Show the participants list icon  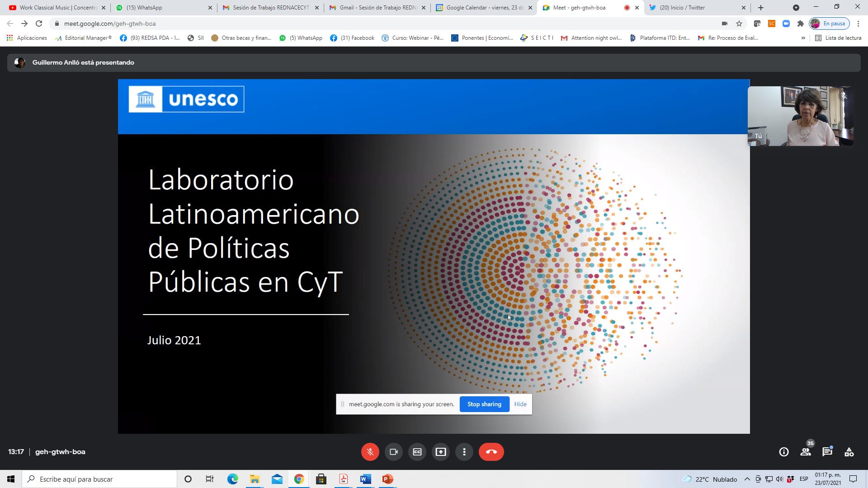coord(805,452)
